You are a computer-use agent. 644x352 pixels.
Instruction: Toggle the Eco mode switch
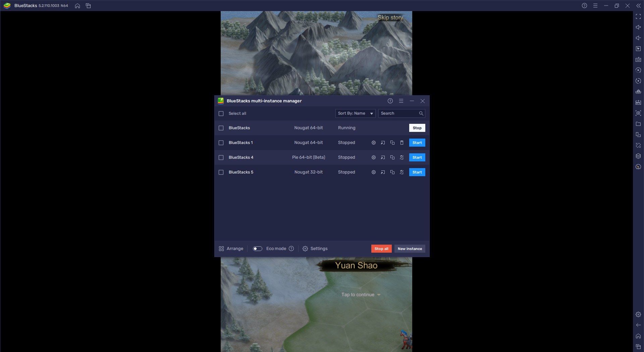pos(257,249)
